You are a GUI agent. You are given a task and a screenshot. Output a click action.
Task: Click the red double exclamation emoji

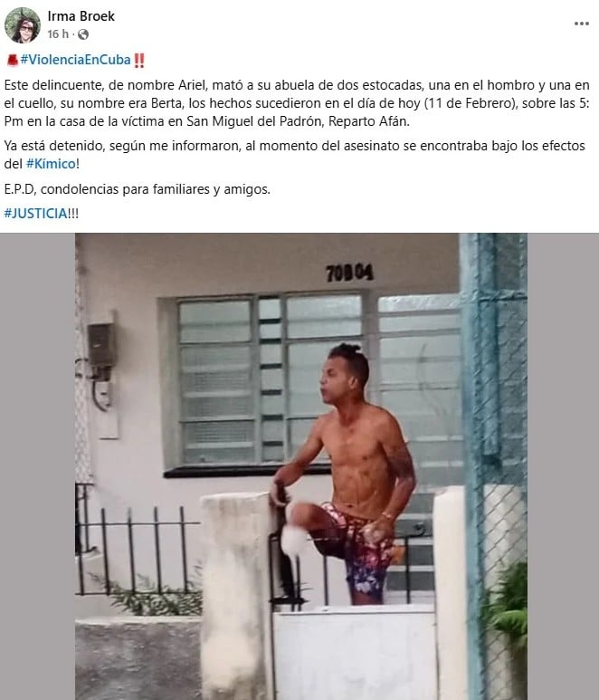coord(139,60)
